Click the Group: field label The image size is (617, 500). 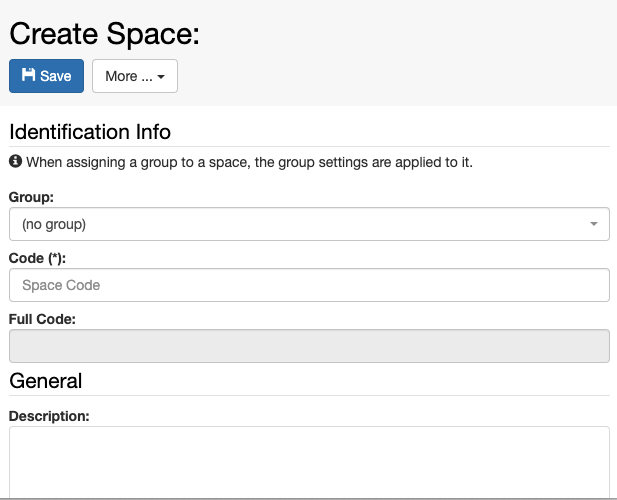(31, 197)
